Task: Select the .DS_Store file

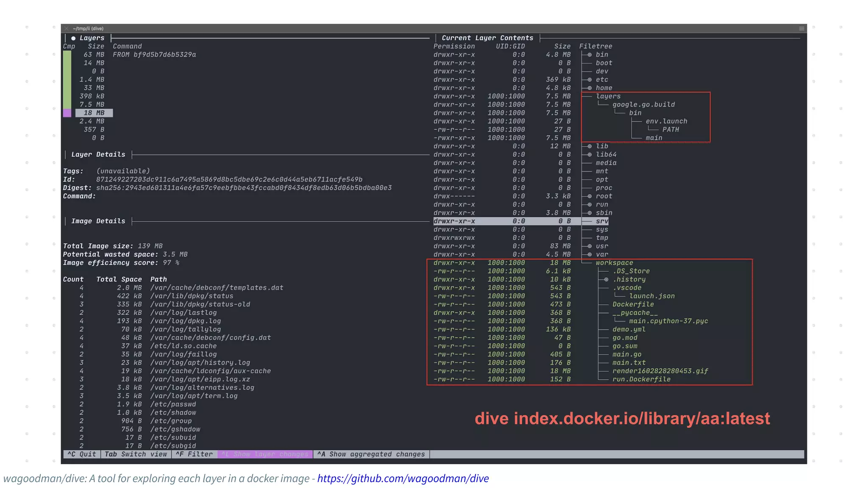Action: tap(631, 271)
